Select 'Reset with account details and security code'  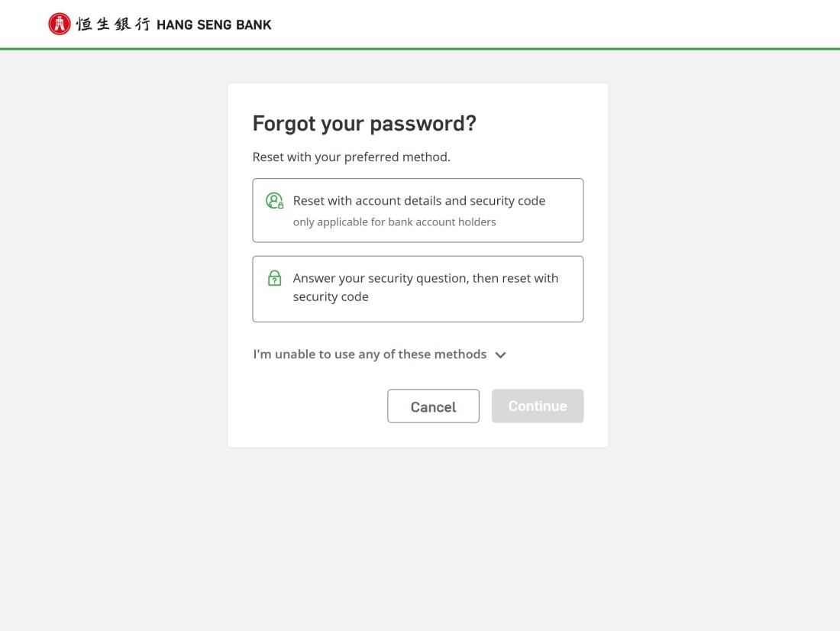click(x=418, y=201)
